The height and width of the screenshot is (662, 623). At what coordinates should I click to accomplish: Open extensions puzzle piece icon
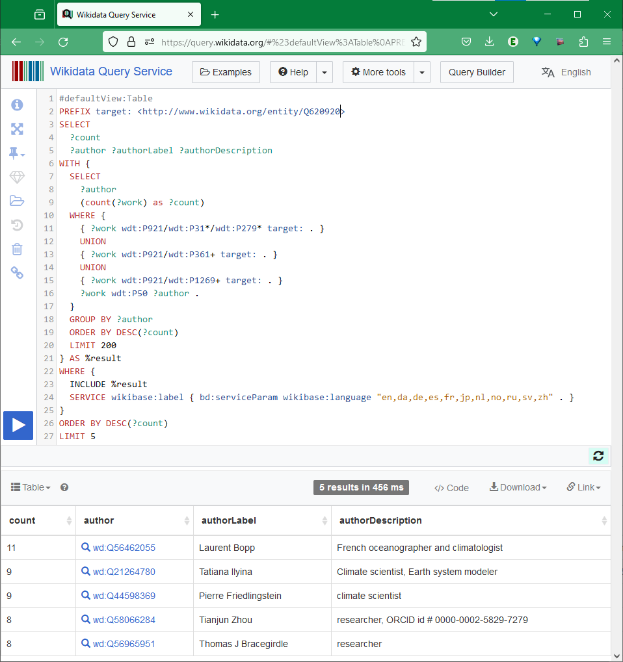pos(583,42)
